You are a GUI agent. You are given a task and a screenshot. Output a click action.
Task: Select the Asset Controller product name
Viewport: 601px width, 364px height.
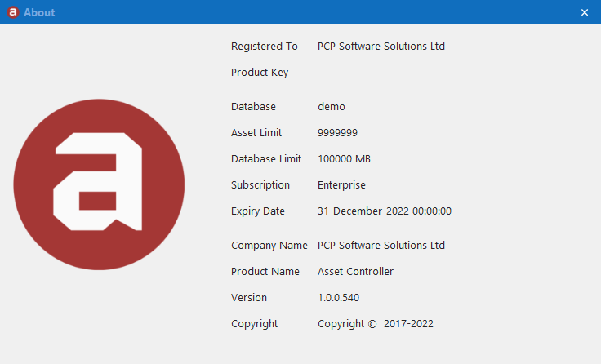tap(355, 271)
